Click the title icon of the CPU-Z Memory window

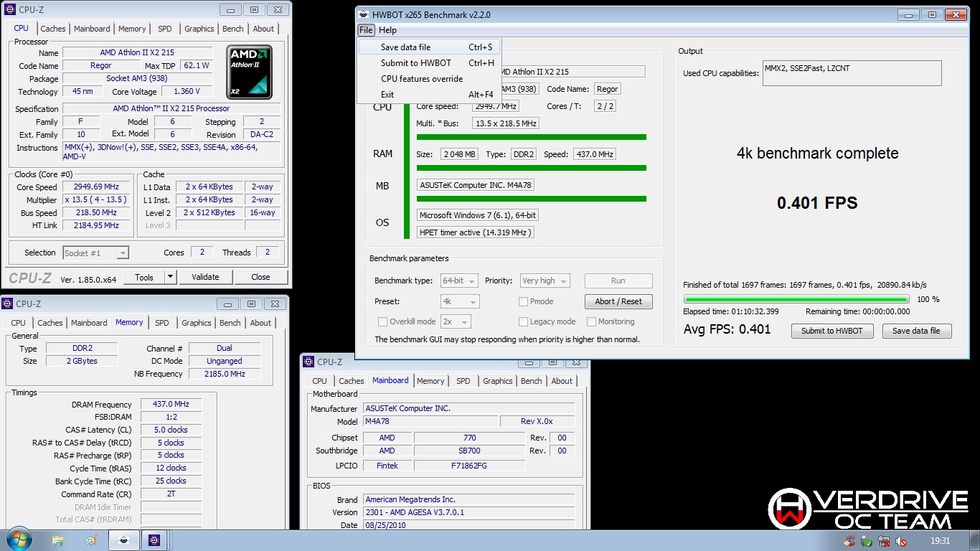[x=8, y=304]
